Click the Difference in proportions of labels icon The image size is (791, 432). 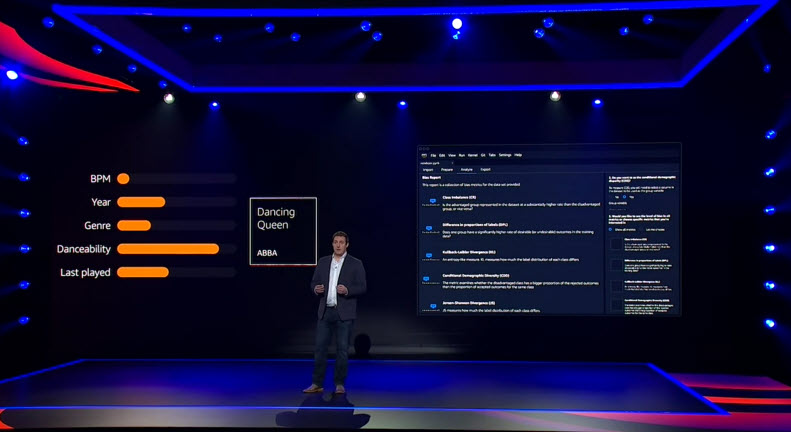pyautogui.click(x=427, y=229)
